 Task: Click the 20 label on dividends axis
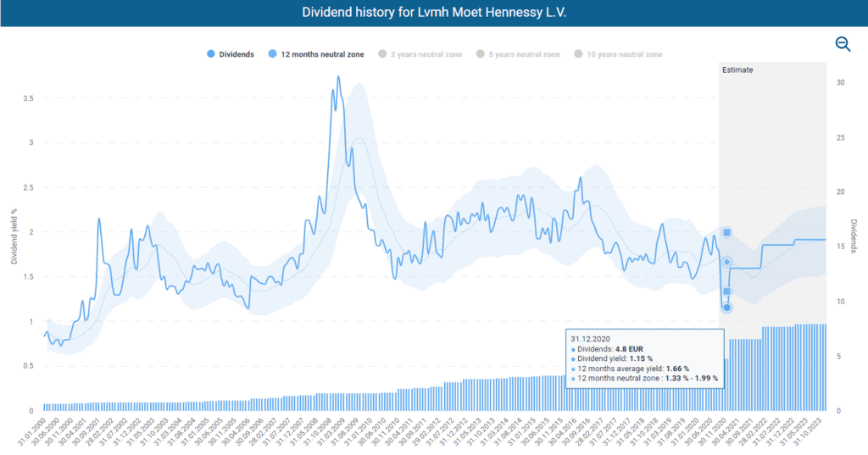click(x=840, y=191)
